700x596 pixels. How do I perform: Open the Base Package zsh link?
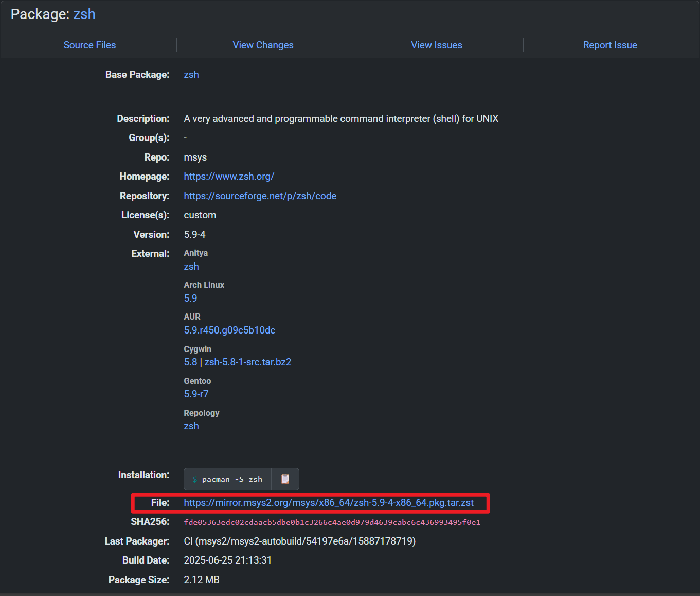(191, 75)
